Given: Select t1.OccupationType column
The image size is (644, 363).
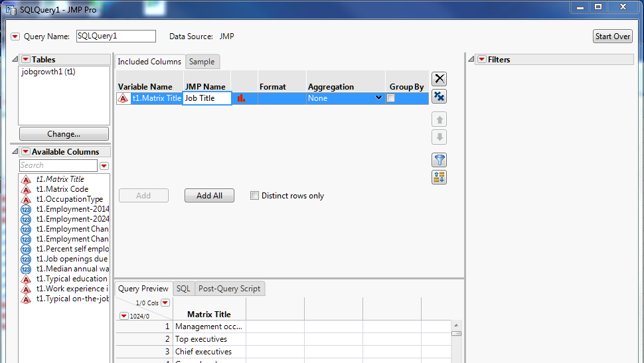Looking at the screenshot, I should click(x=70, y=198).
